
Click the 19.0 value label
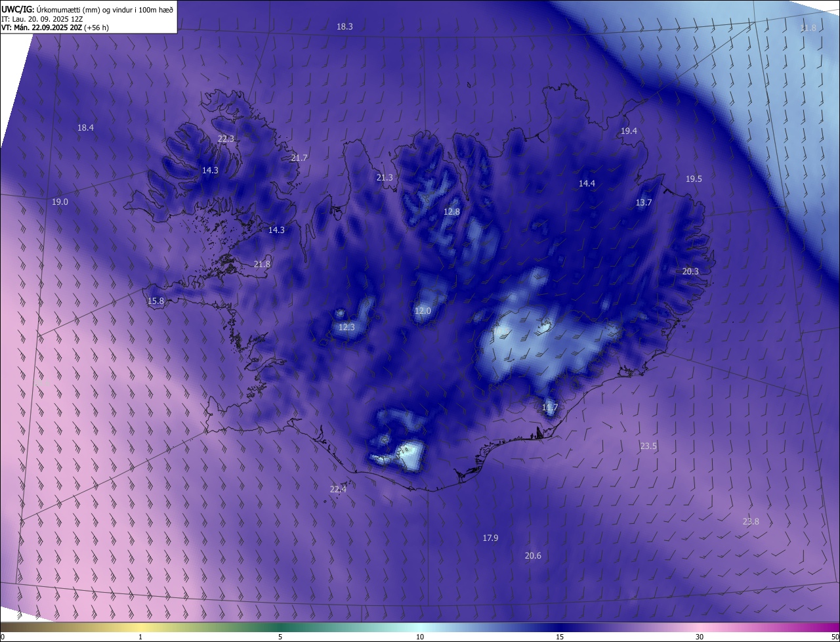tap(60, 202)
